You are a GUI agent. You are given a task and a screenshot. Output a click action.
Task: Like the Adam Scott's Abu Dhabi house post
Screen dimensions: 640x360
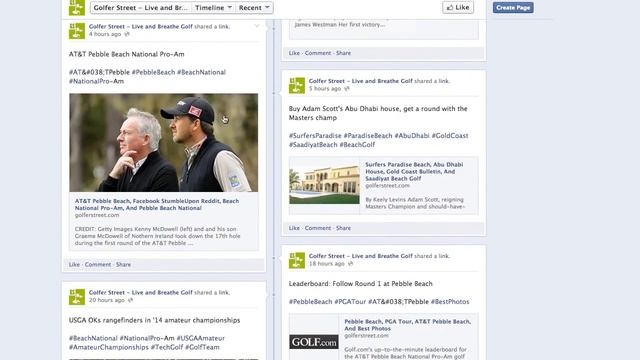point(294,228)
